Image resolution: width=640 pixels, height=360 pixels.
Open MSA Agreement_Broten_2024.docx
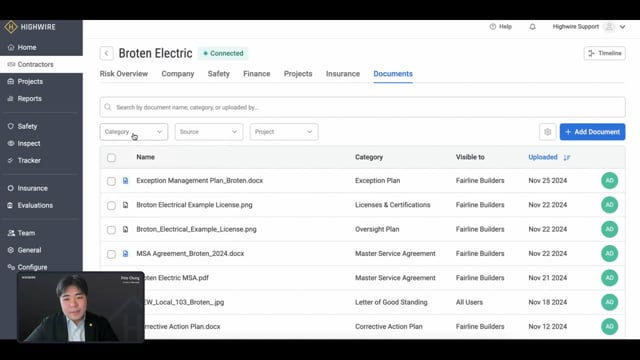(190, 253)
